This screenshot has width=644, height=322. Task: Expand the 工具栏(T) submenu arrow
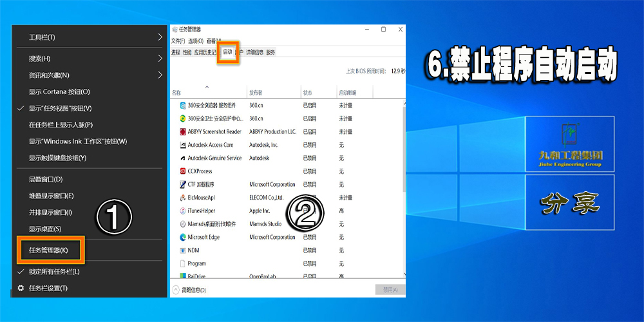point(160,37)
